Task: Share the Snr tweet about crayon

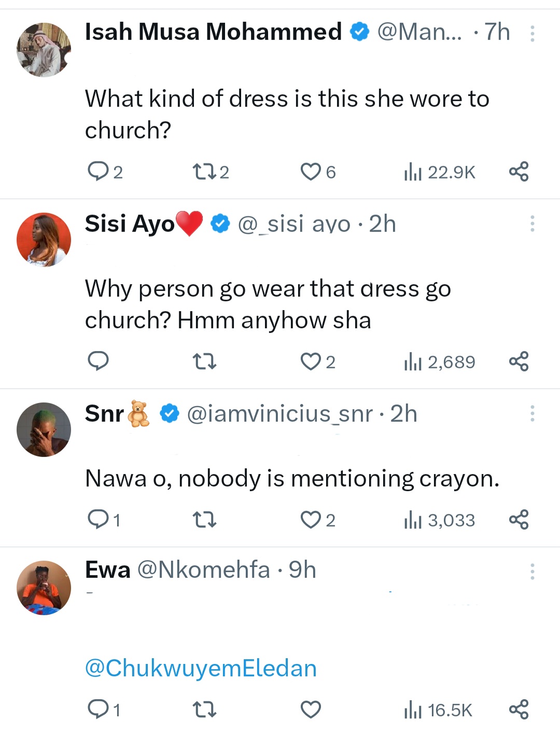Action: (519, 519)
